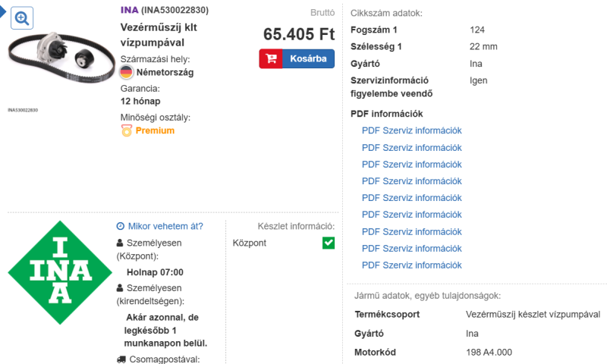The width and height of the screenshot is (607, 364).
Task: Click the truck icon next to Csomagpostával
Action: coord(121,359)
